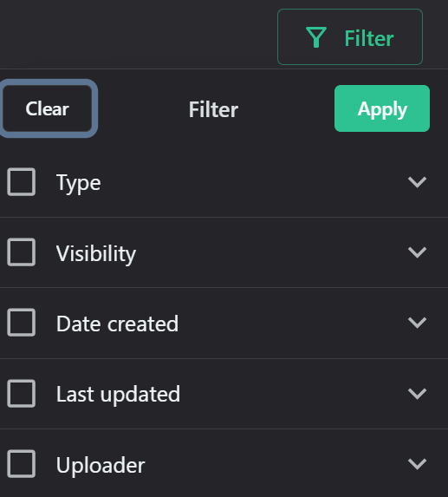The height and width of the screenshot is (497, 448).
Task: Enable the Visibility filter checkbox
Action: click(21, 252)
